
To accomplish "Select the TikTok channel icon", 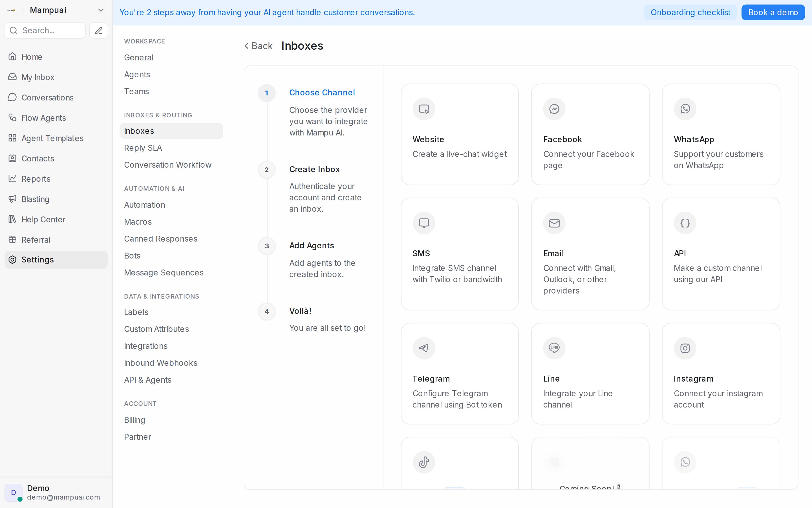I will [x=424, y=462].
